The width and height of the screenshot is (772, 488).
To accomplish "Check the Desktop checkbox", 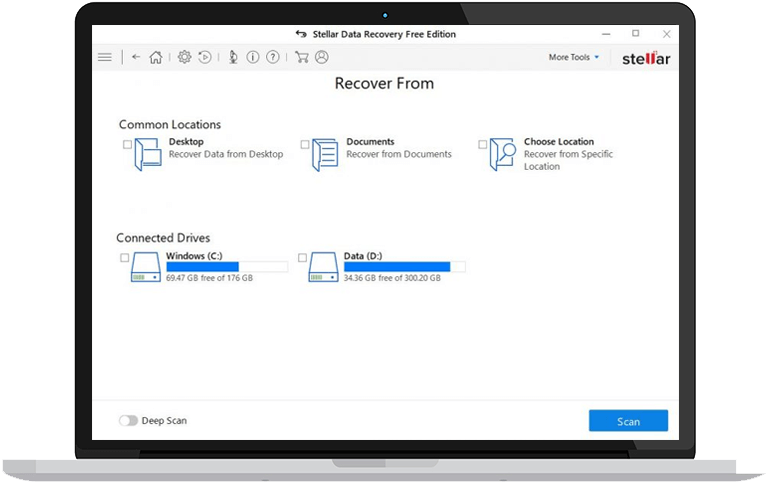I will pos(128,144).
